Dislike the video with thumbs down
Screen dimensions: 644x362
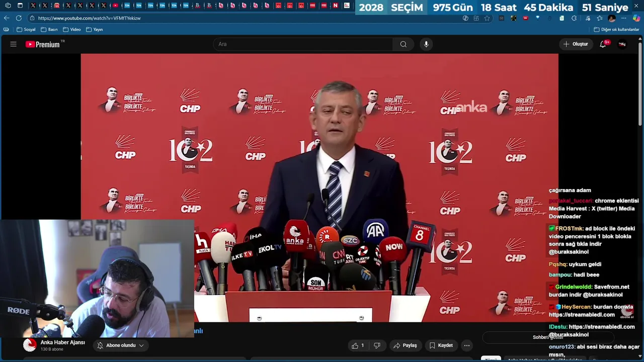(x=377, y=345)
